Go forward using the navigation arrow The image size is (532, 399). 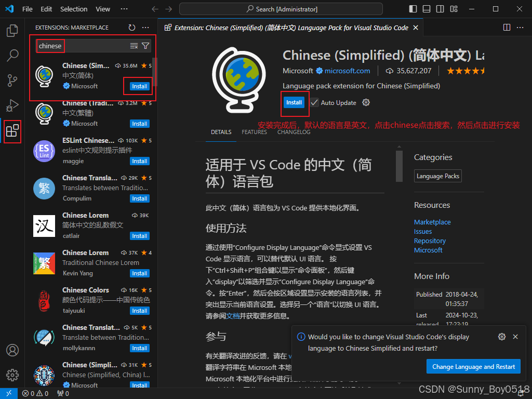tap(169, 9)
